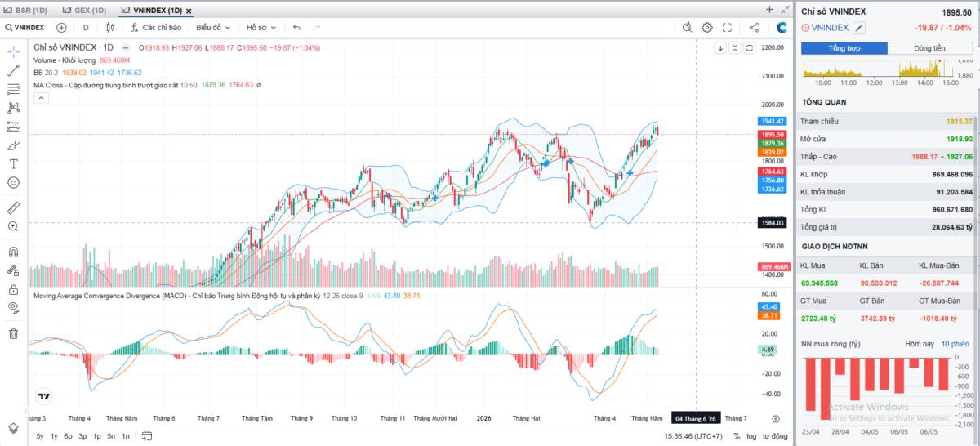Click the maximize pane icon
Screen dimensions: 980x446
(x=750, y=47)
